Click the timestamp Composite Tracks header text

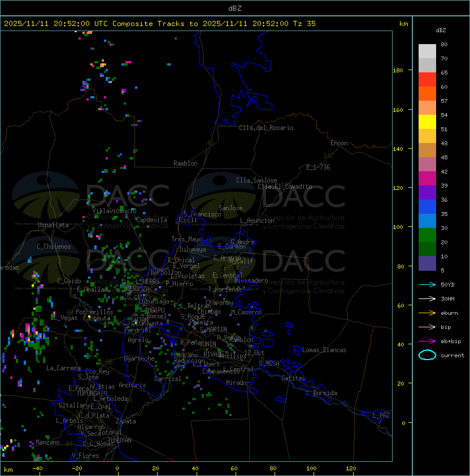160,24
